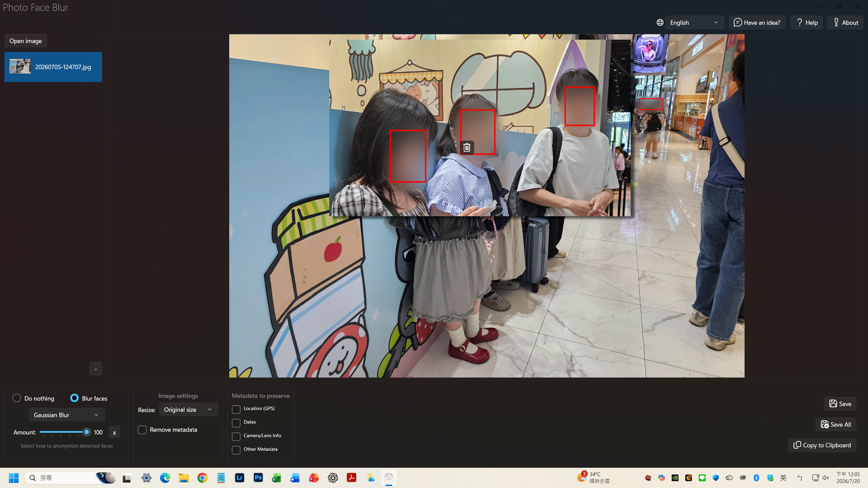868x488 pixels.
Task: Launch Lightroom from the taskbar
Action: [x=239, y=478]
